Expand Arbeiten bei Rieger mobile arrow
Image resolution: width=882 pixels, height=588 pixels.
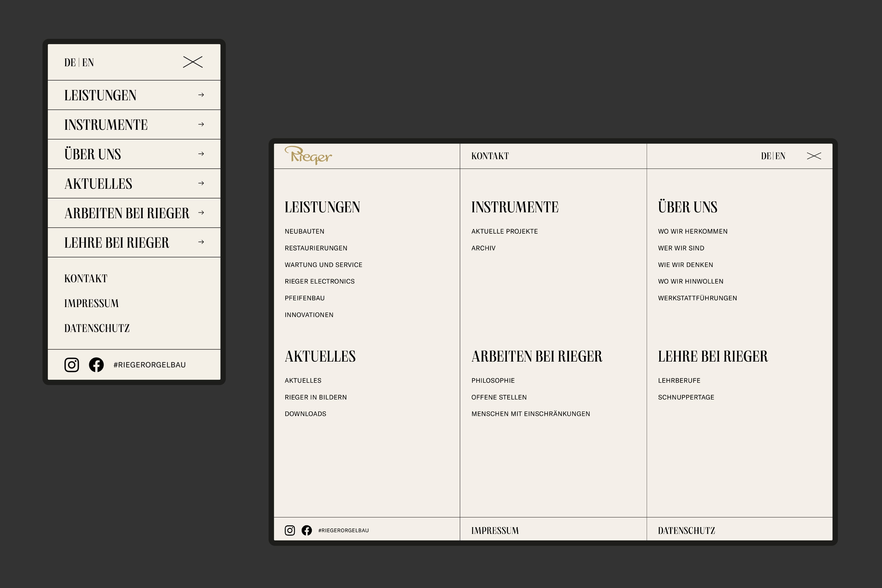coord(201,213)
